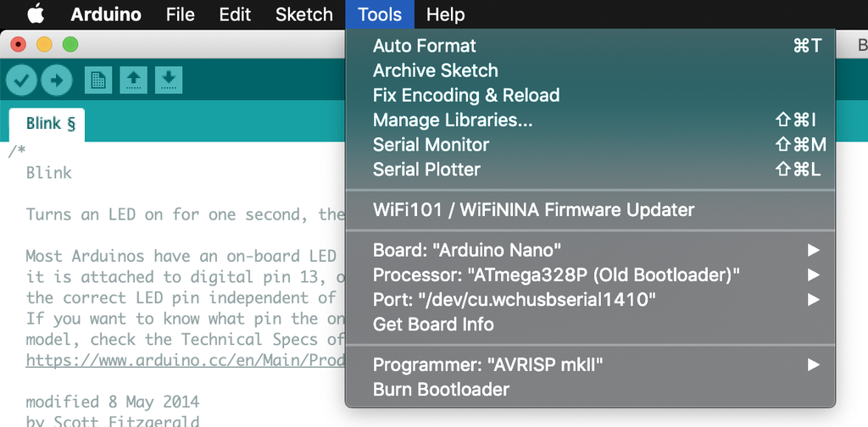
Task: Open the Apple menu
Action: click(35, 14)
